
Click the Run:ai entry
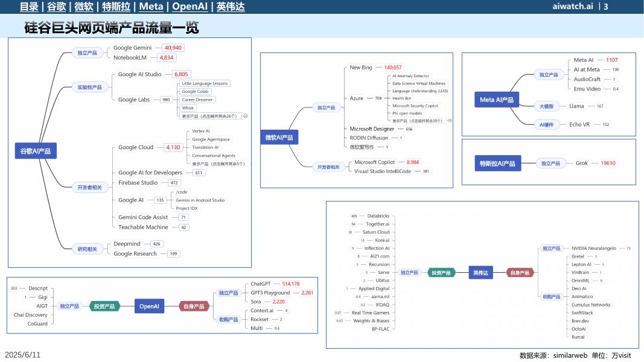coord(578,337)
